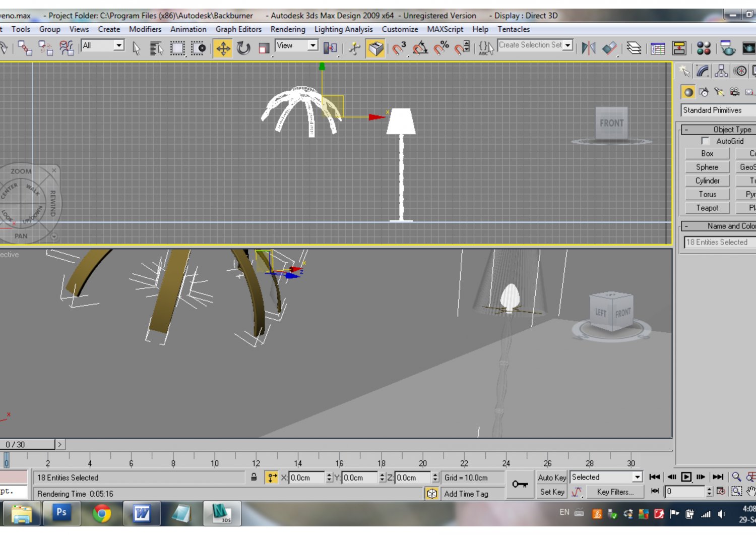Enable the AutoGrid checkbox
This screenshot has height=535, width=756.
pyautogui.click(x=705, y=141)
